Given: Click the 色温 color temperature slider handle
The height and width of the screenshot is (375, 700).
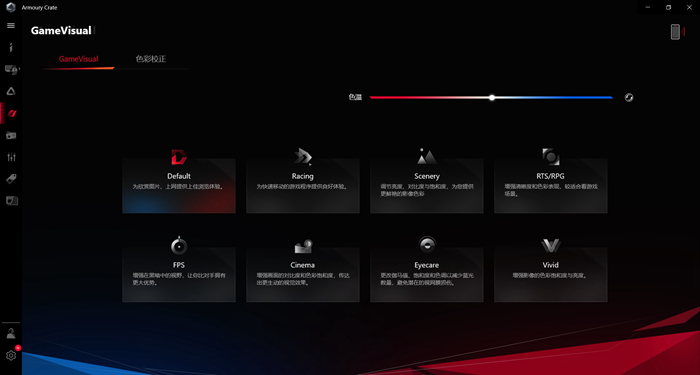Looking at the screenshot, I should click(x=492, y=97).
